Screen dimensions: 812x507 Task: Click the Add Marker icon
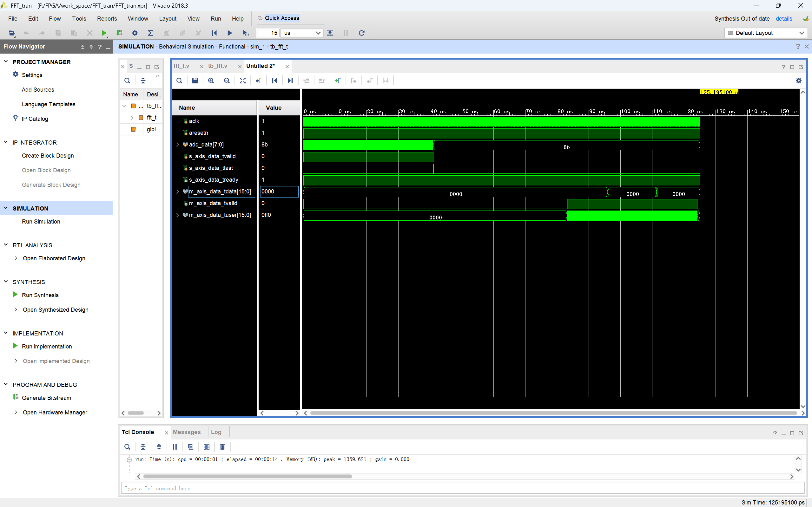[x=338, y=81]
